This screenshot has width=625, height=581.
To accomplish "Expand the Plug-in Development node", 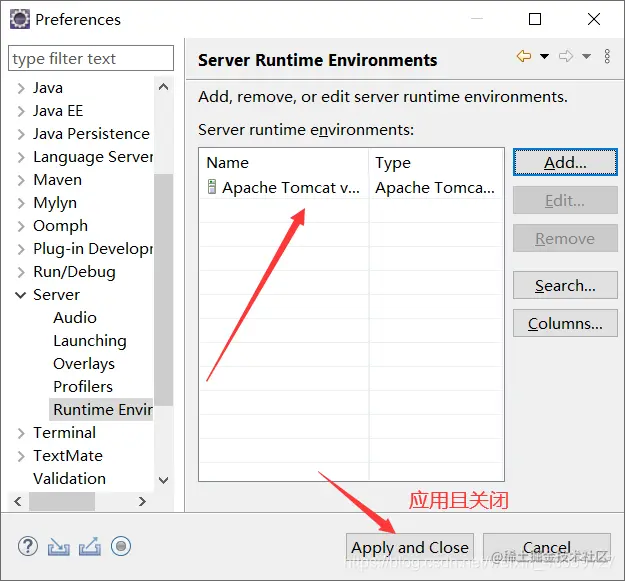I will pos(21,249).
